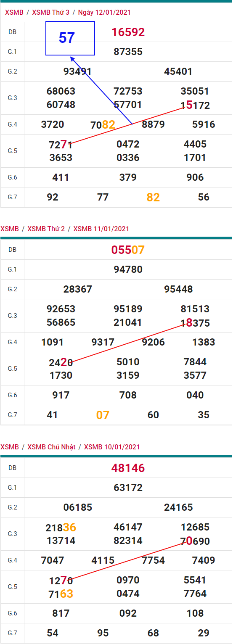Open XSMB Thứ 2 breadcrumb link
The image size is (233, 644).
tap(46, 229)
